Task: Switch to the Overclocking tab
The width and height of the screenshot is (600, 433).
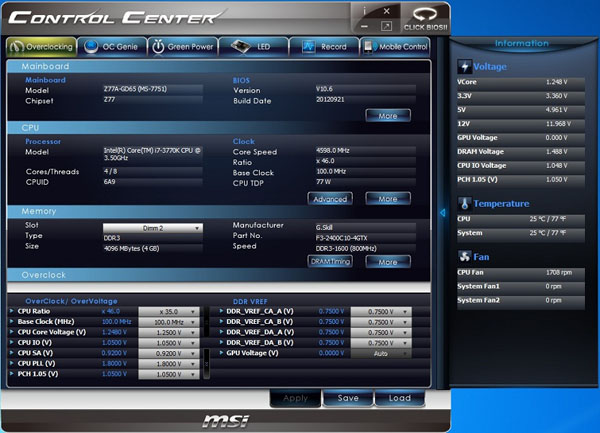Action: pyautogui.click(x=41, y=47)
